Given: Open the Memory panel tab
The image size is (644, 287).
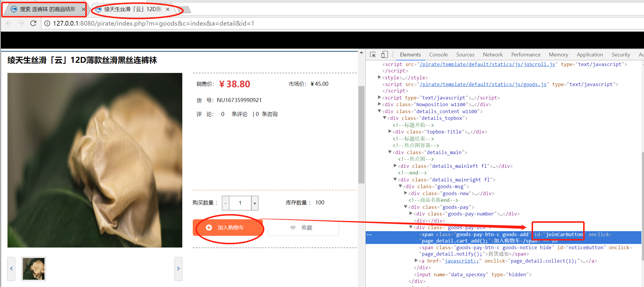Looking at the screenshot, I should 558,55.
